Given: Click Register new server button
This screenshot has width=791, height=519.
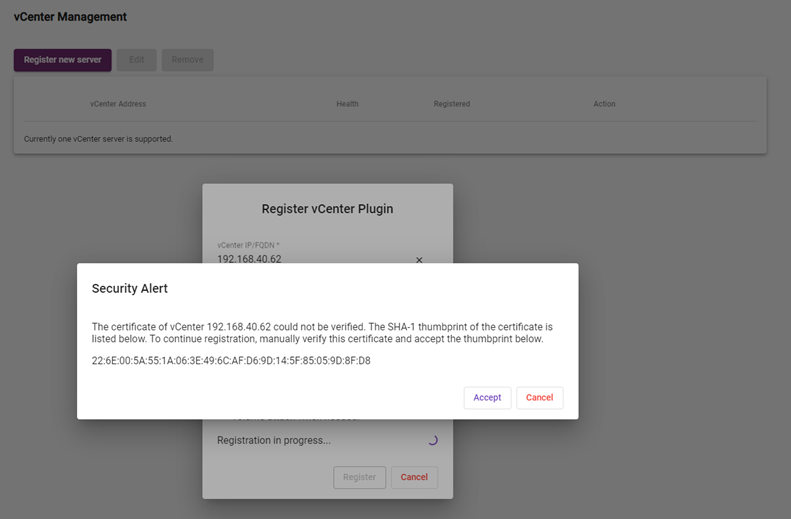Looking at the screenshot, I should point(63,60).
